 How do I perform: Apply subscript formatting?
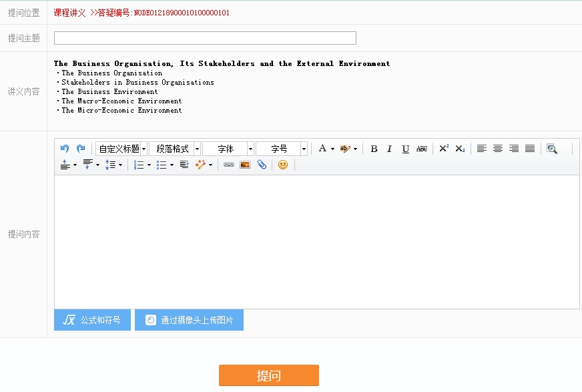(460, 149)
